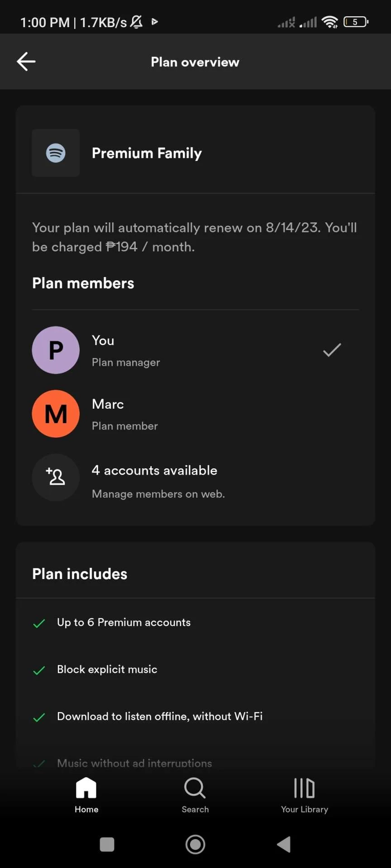This screenshot has height=868, width=391.
Task: Tap the auto-renew charge notice text
Action: click(195, 237)
